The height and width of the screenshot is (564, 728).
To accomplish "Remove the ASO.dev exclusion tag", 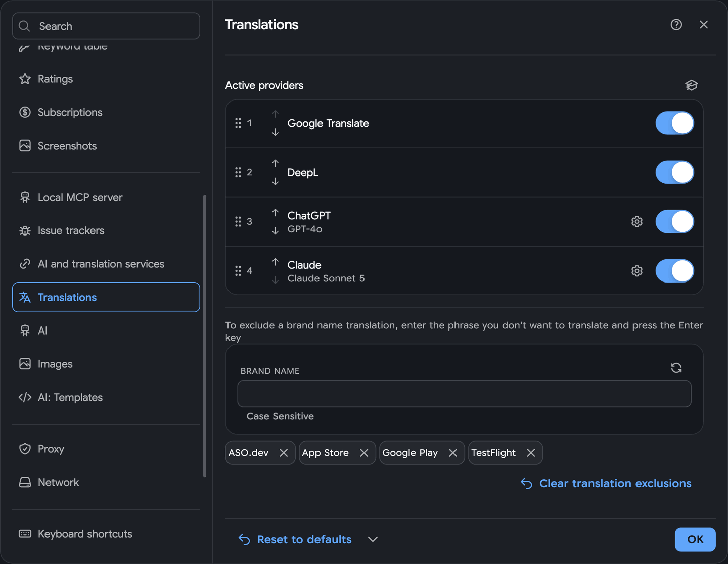I will (284, 453).
